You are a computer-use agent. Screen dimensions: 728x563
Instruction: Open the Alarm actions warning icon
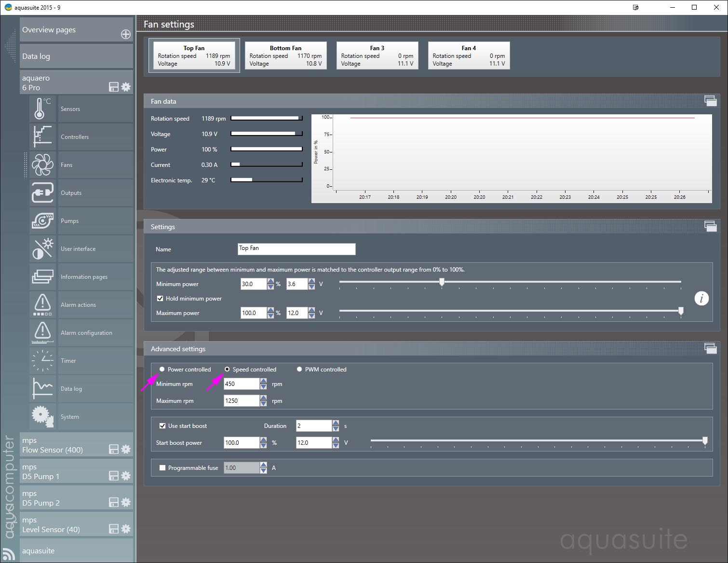click(x=42, y=304)
